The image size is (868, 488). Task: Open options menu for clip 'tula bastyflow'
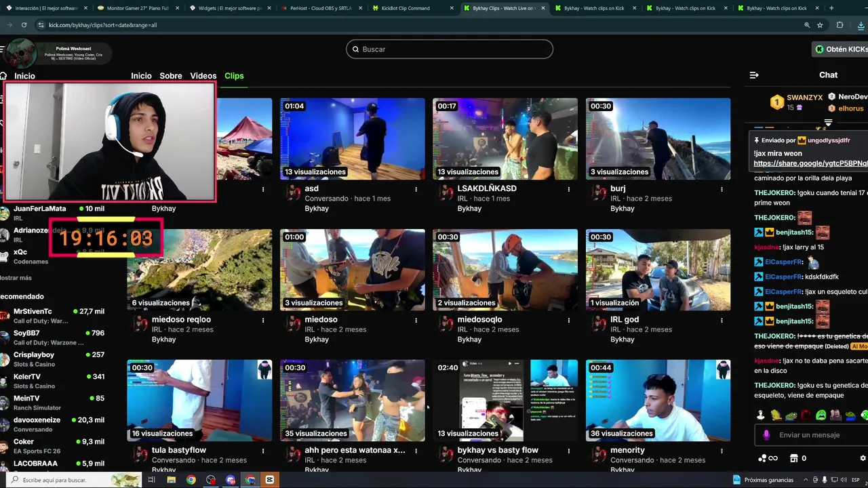pyautogui.click(x=263, y=451)
